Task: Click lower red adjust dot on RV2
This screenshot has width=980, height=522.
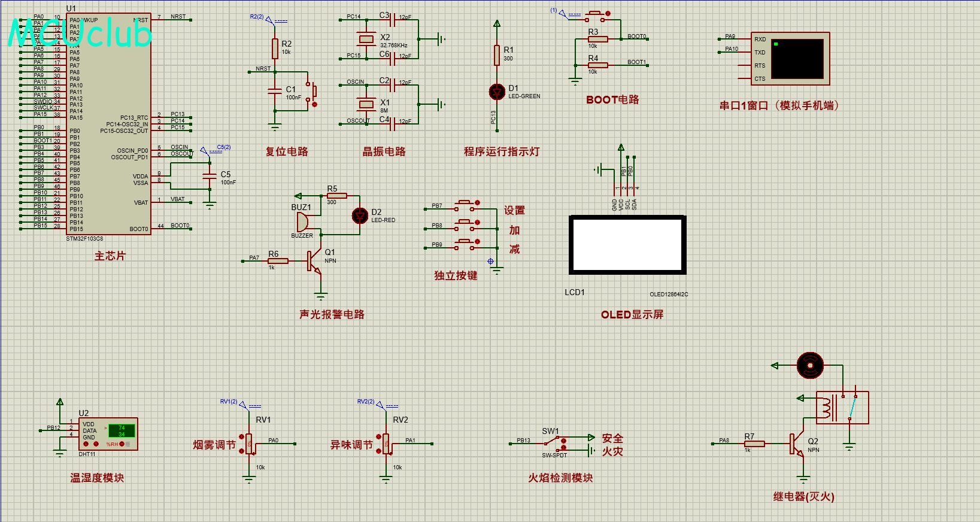Action: tap(378, 451)
